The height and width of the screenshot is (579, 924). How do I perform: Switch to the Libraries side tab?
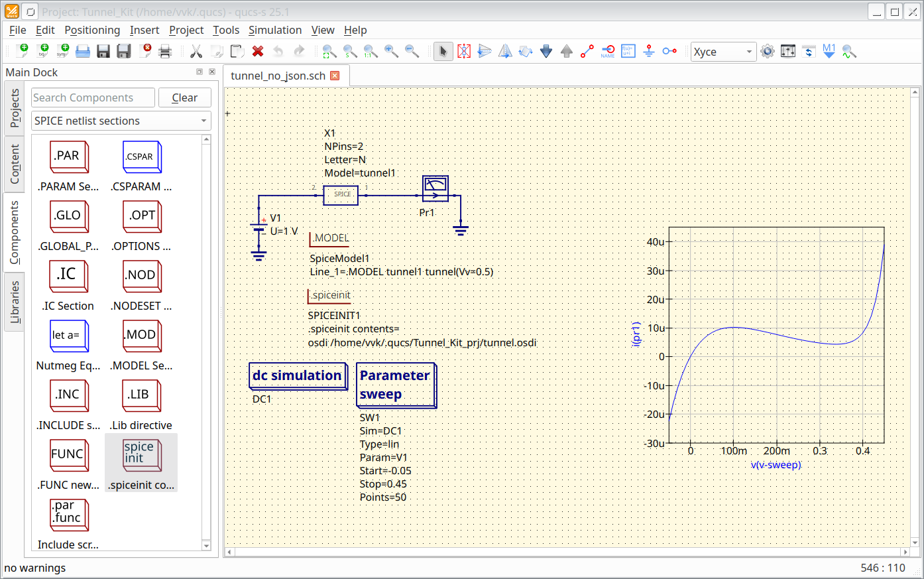15,302
